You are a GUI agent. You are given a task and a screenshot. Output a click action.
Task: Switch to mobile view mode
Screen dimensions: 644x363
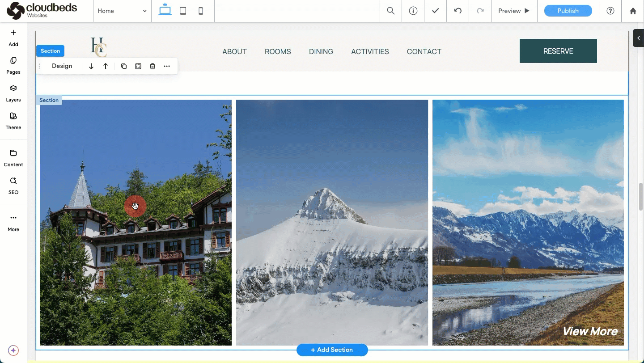[x=201, y=11]
